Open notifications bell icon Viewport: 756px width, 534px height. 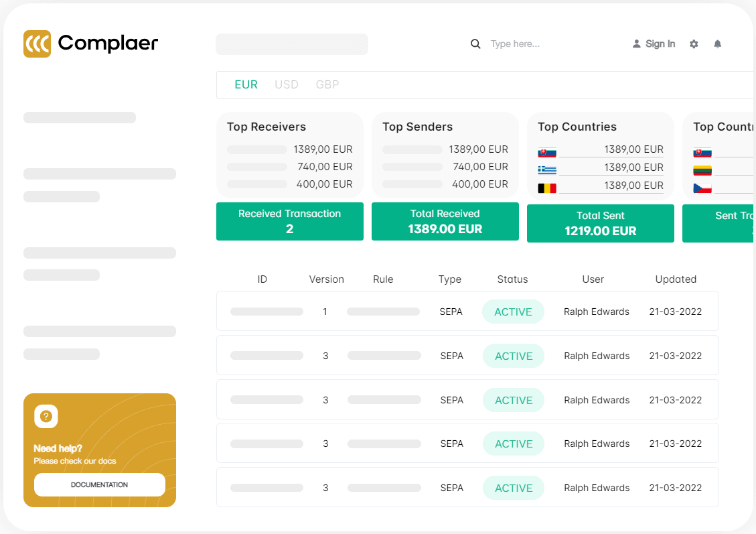coord(717,44)
